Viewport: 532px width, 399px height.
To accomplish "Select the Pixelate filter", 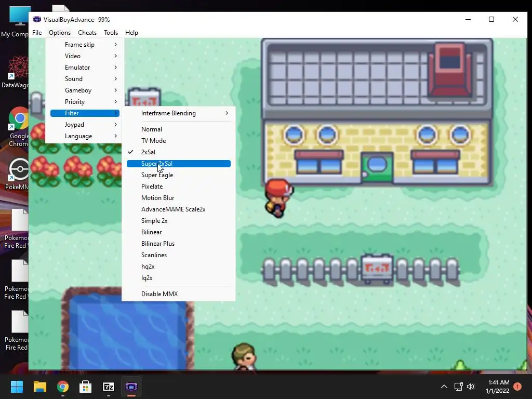I will [179, 187].
